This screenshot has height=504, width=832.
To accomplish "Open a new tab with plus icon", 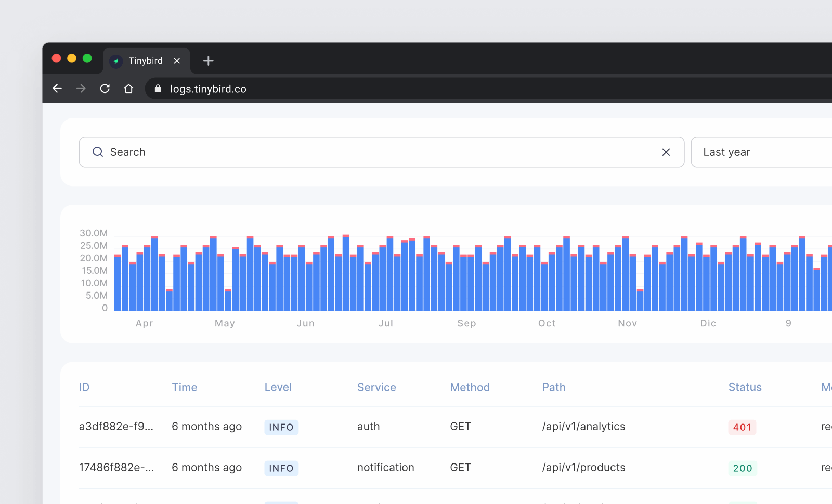I will (209, 61).
